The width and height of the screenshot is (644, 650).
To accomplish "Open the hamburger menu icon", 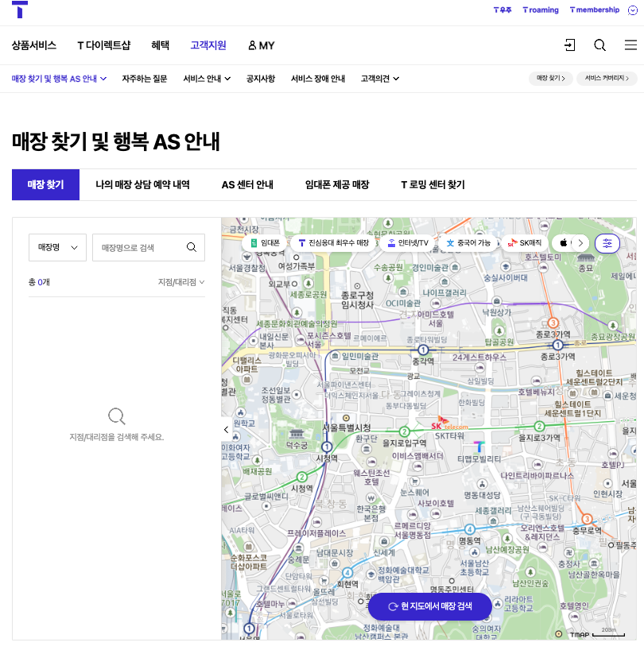I will 630,44.
